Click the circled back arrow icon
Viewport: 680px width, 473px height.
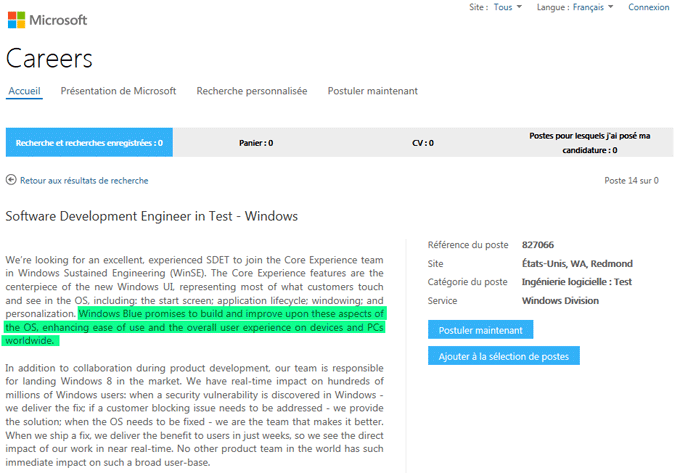click(11, 181)
